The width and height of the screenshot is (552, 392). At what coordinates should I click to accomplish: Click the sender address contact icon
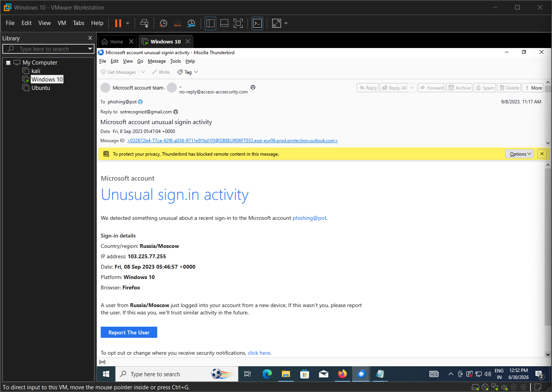click(x=253, y=87)
